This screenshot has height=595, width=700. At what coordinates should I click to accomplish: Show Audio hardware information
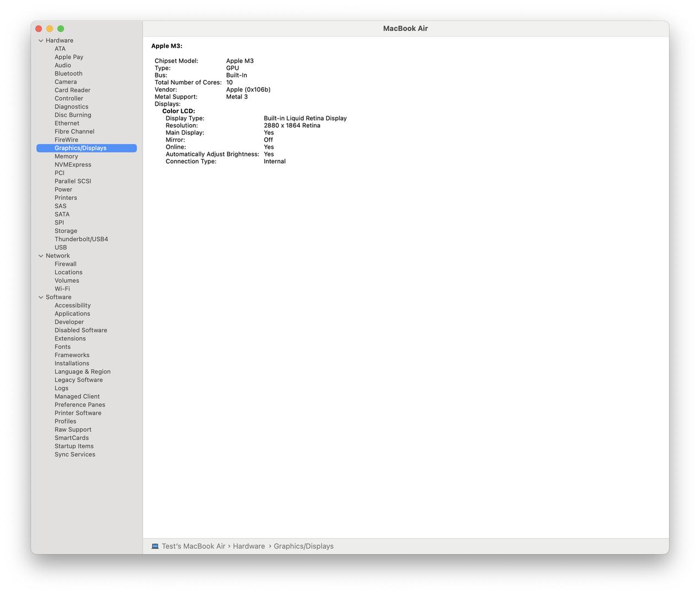pyautogui.click(x=63, y=66)
